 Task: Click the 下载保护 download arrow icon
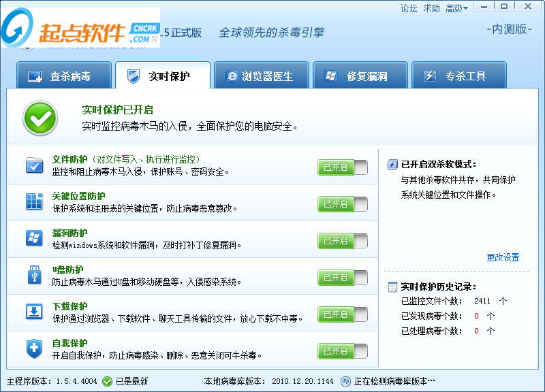[x=35, y=312]
